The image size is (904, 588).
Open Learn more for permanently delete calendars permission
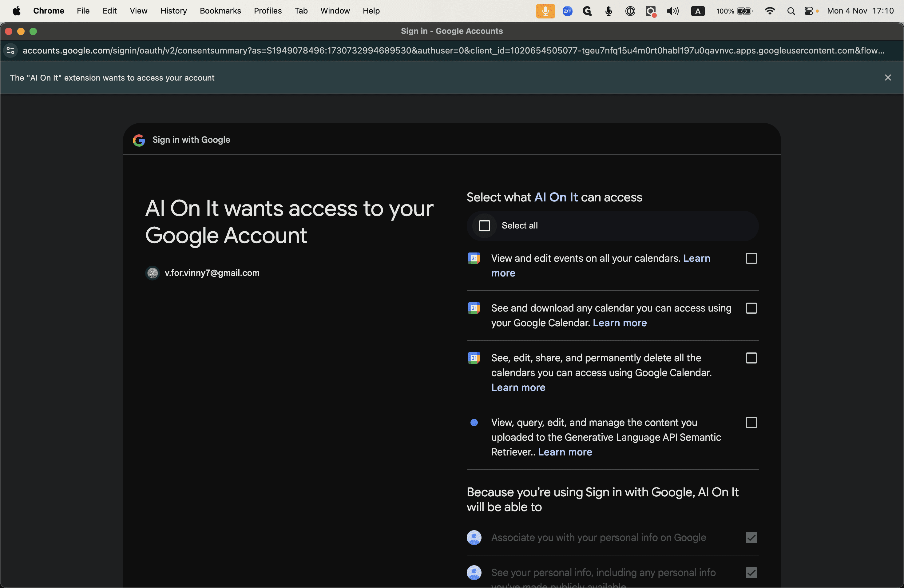[x=518, y=387]
